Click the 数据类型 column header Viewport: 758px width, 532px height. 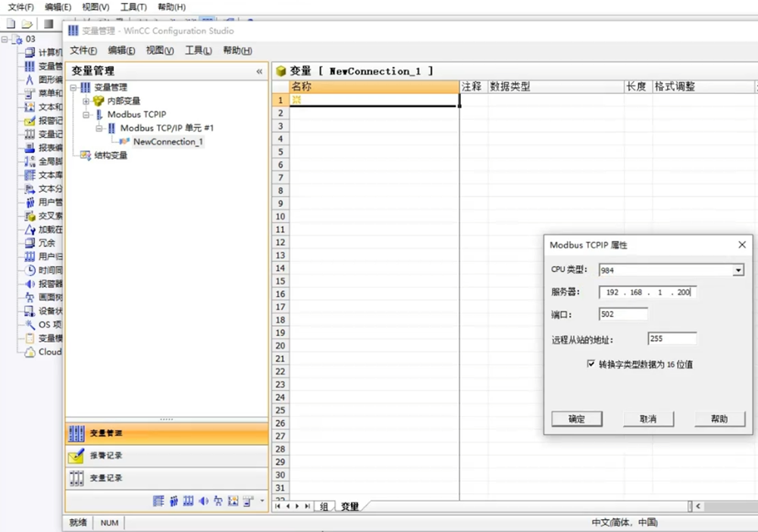click(556, 87)
